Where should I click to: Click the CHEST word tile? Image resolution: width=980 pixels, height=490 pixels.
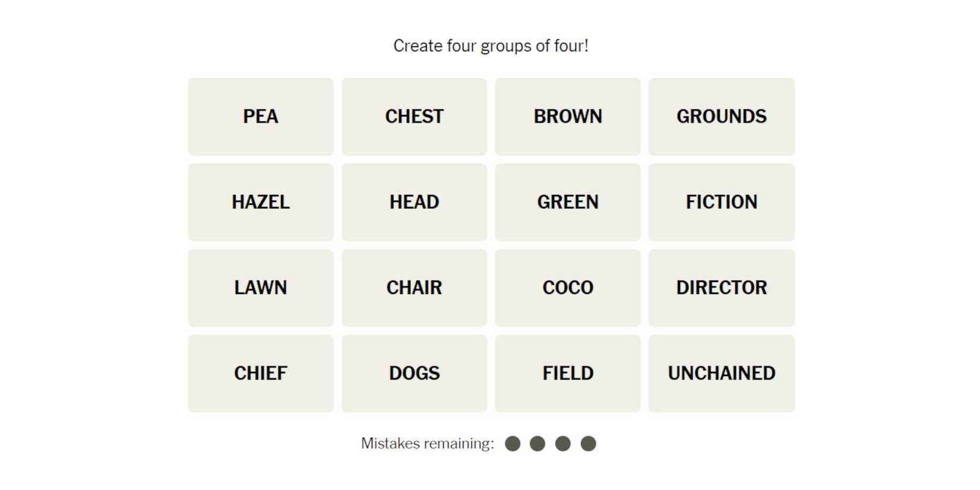click(414, 116)
